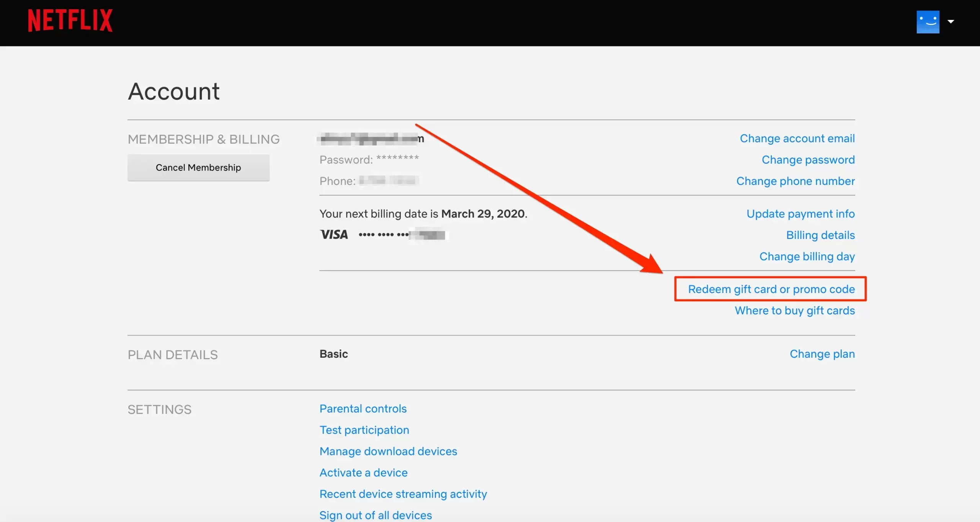
Task: Click the blue smiley profile avatar
Action: pyautogui.click(x=928, y=22)
